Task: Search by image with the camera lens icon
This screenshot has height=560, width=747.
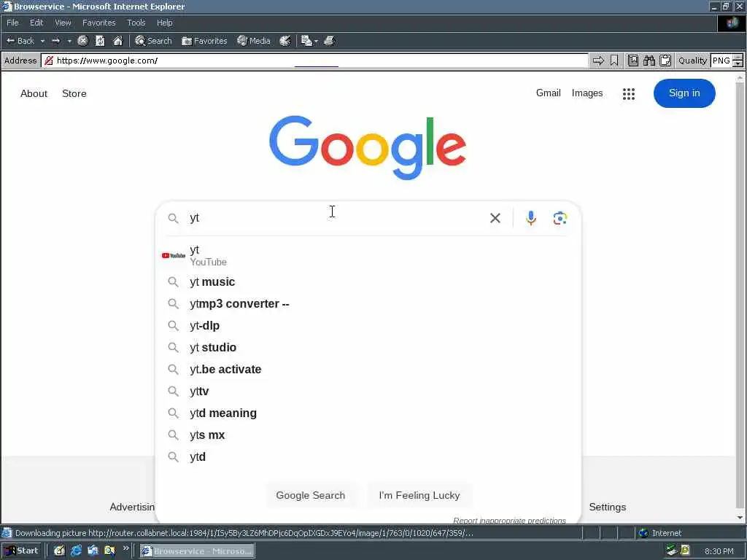Action: (560, 218)
